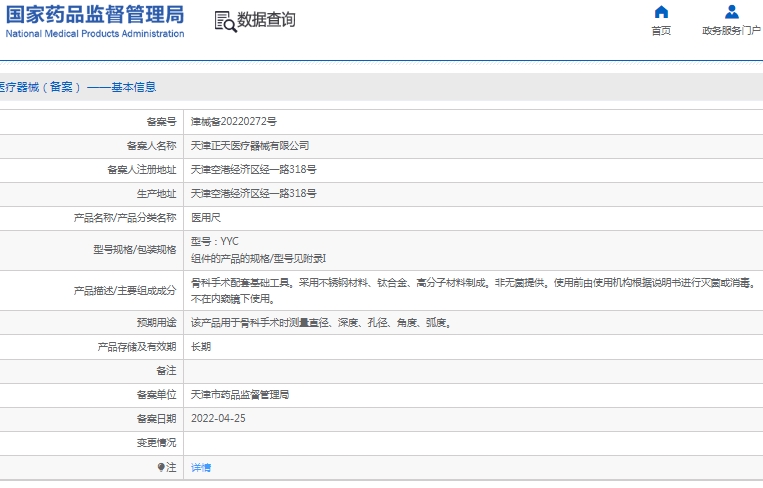The height and width of the screenshot is (488, 763).
Task: Click the 长期 validity value
Action: 201,347
